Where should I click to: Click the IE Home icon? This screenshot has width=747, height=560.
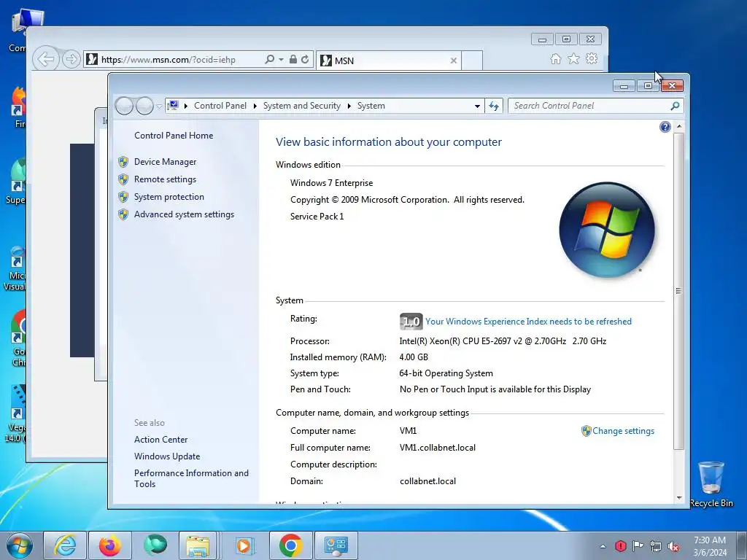pyautogui.click(x=555, y=59)
